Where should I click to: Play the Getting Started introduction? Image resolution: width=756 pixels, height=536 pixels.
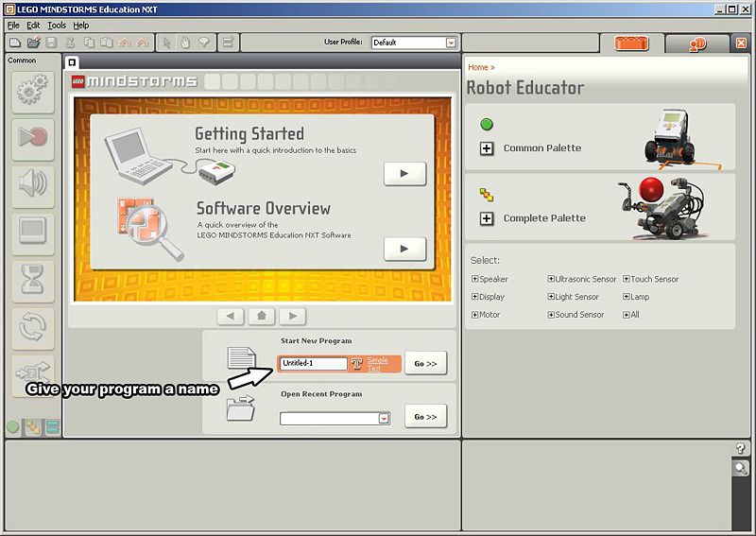point(405,174)
